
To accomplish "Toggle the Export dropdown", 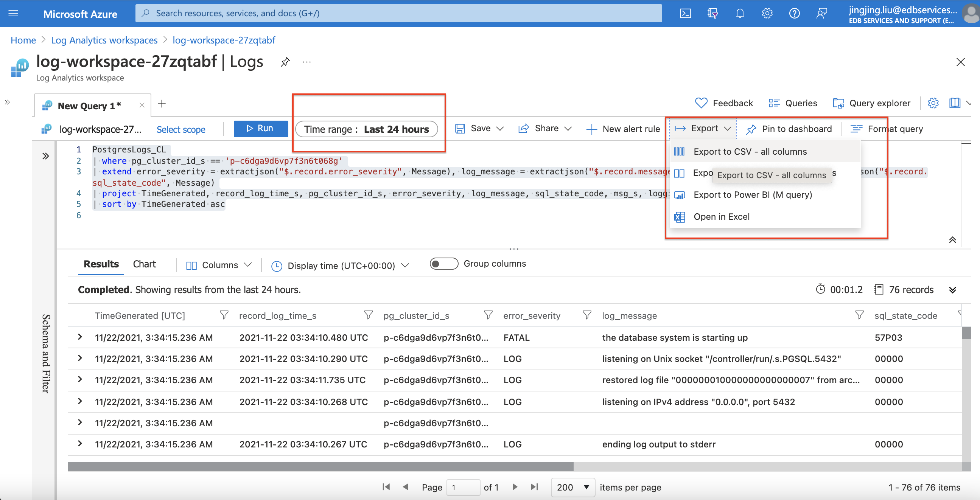I will tap(703, 129).
